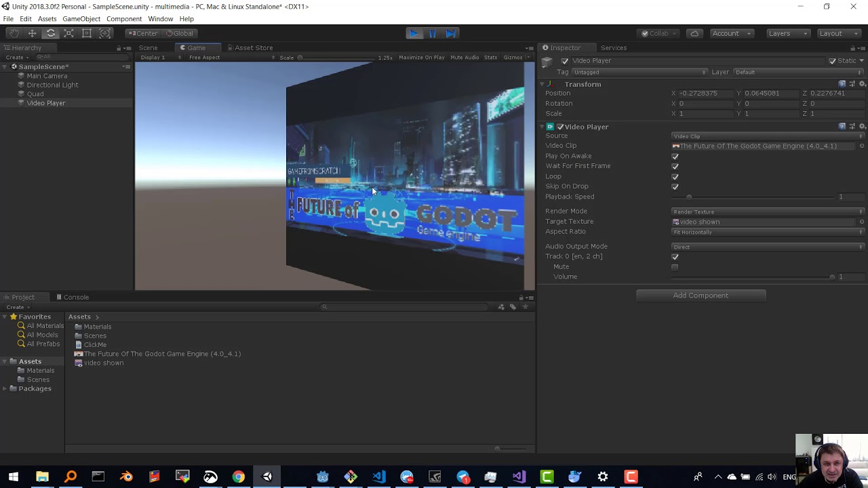
Task: Open Video Player component help icon
Action: [x=842, y=127]
